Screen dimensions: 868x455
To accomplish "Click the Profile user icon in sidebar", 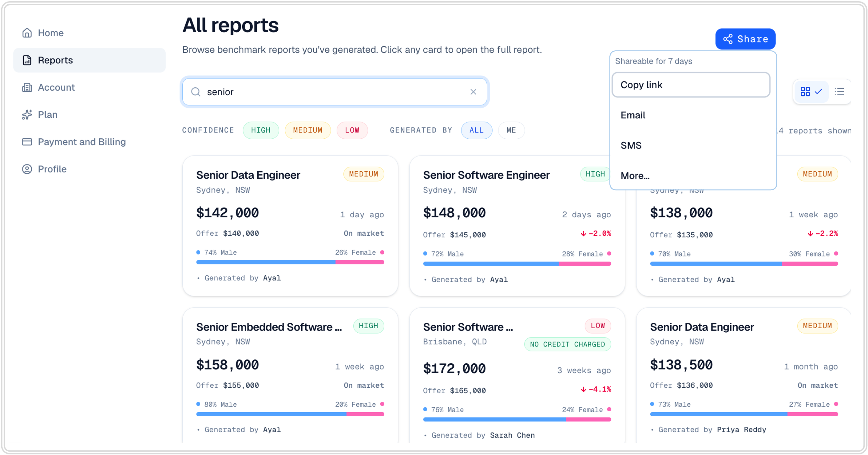I will 27,169.
